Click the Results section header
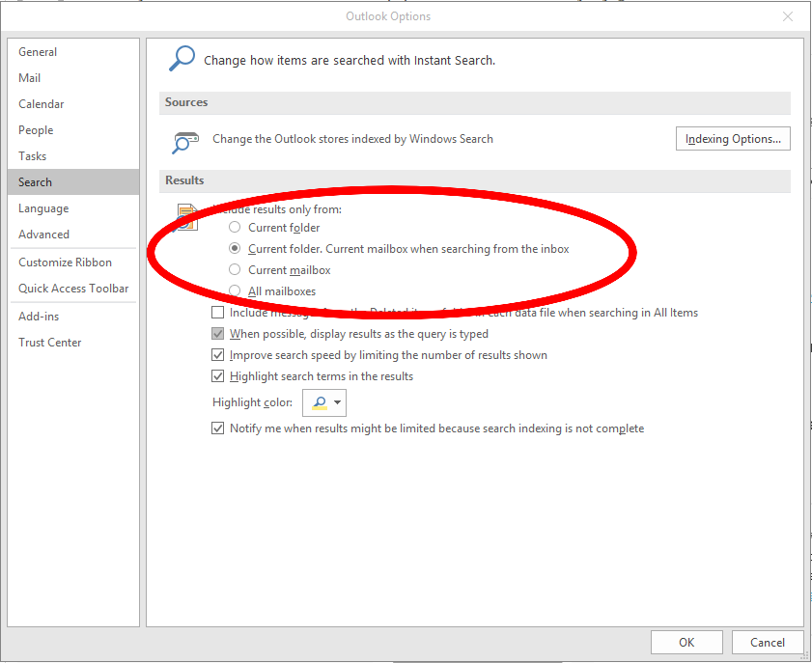 pos(475,180)
